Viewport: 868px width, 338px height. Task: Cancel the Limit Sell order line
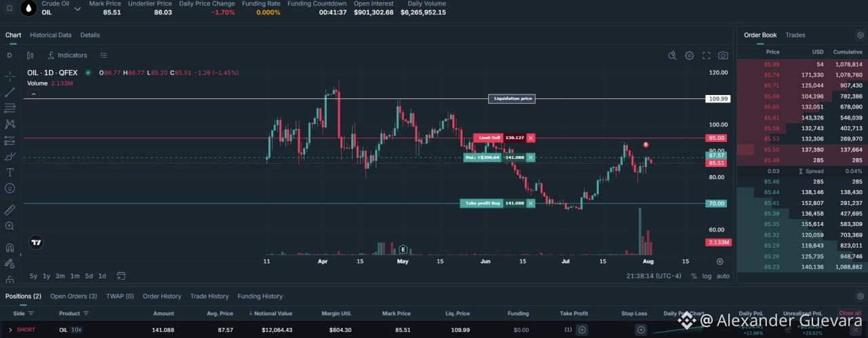(531, 138)
